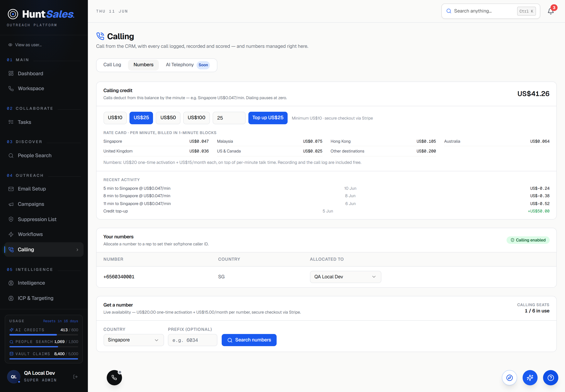The height and width of the screenshot is (392, 565).
Task: Click the search magnifier icon in top bar
Action: point(449,11)
